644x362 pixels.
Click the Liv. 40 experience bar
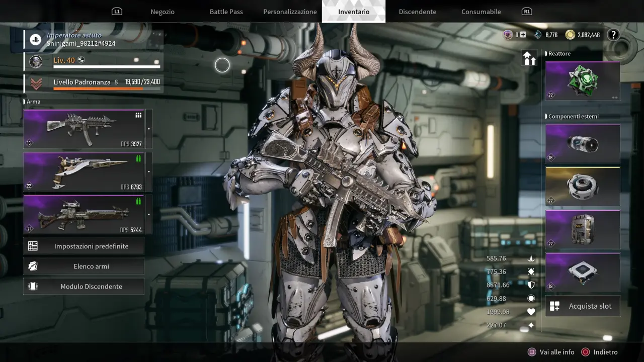107,67
